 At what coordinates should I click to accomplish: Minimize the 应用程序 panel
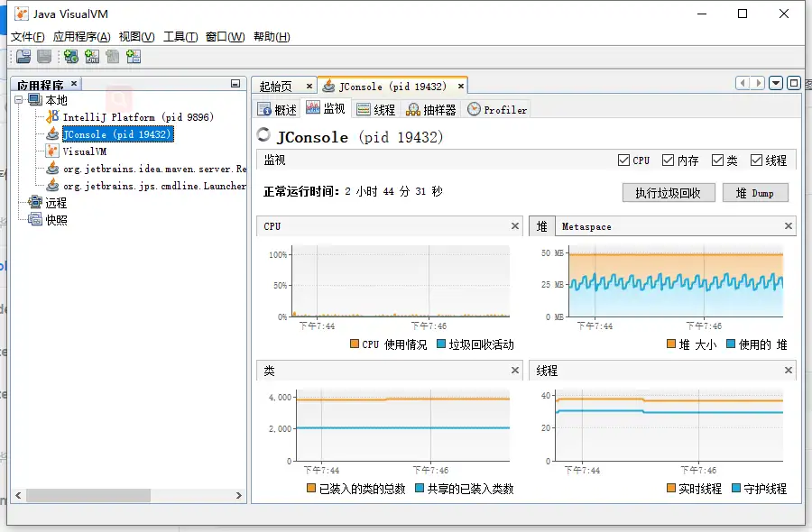click(235, 84)
